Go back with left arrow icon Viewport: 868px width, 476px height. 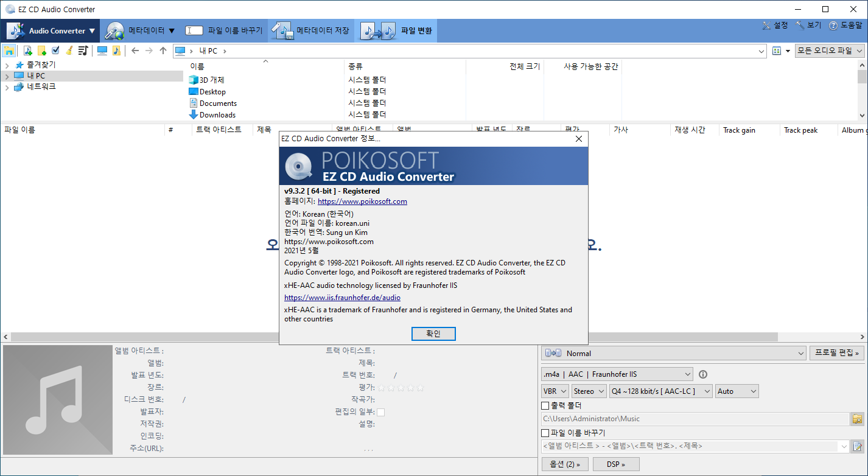[135, 51]
